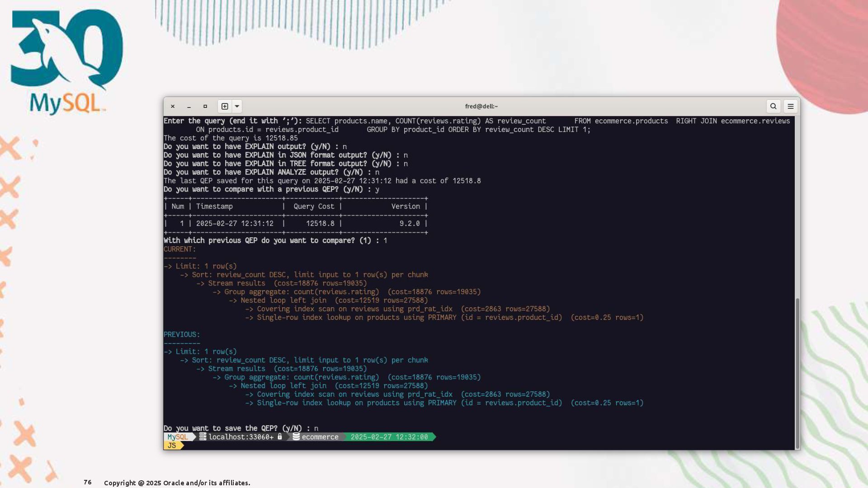
Task: Click the orange Nested loop left join line
Action: [328, 300]
